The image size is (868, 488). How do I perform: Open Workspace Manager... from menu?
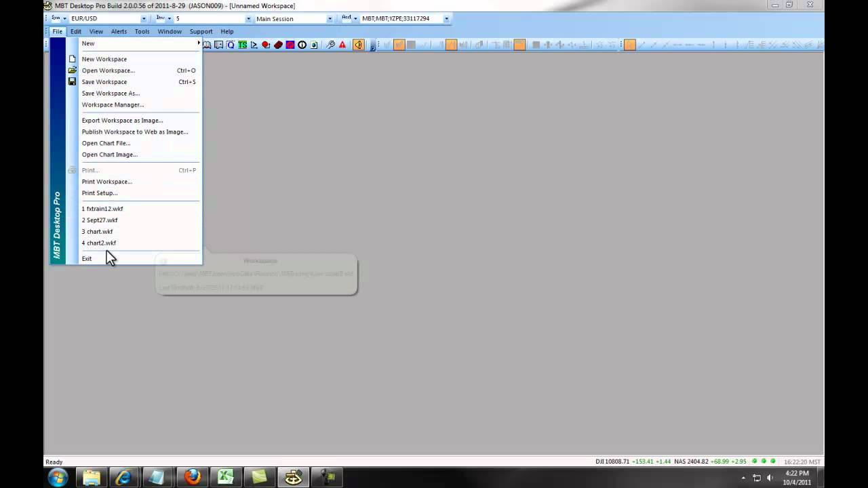[x=113, y=105]
